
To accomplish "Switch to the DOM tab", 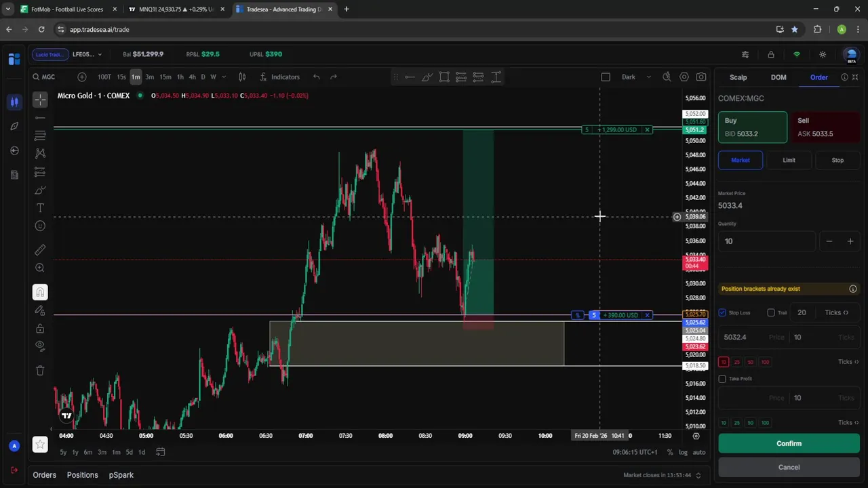I will tap(778, 77).
